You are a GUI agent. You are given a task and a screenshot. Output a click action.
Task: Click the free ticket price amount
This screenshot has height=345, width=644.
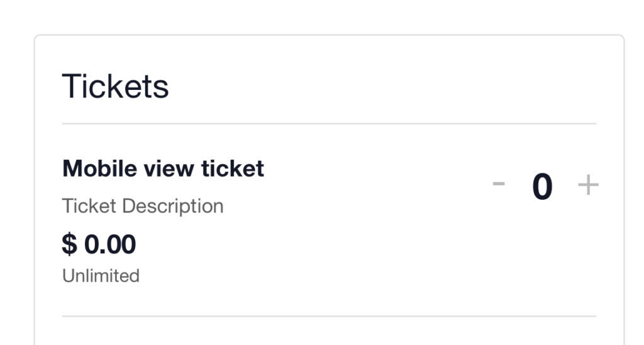[x=99, y=244]
